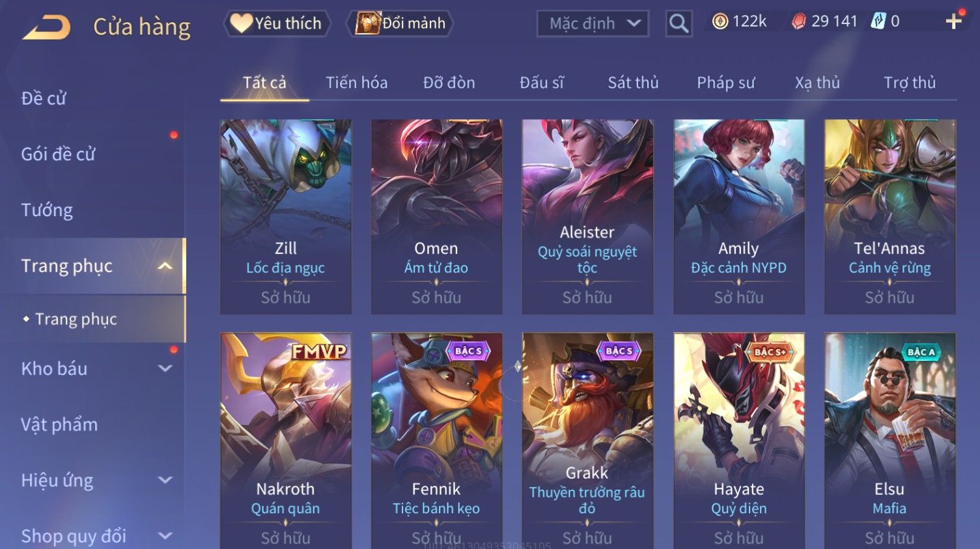980x549 pixels.
Task: Open the Mặc định sort dropdown
Action: point(593,24)
